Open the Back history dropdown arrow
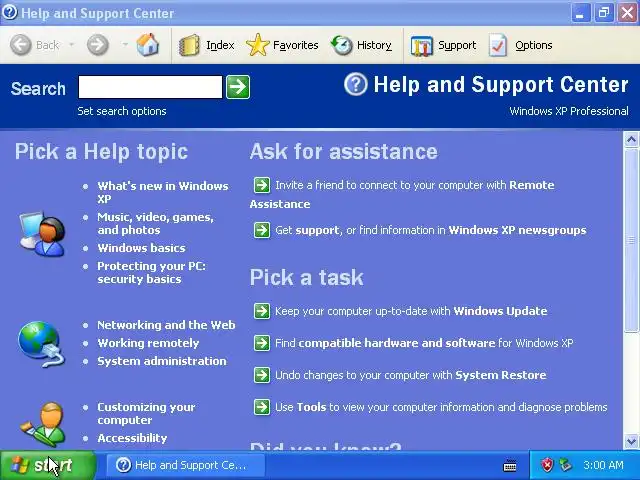Viewport: 640px width, 480px height. [71, 44]
